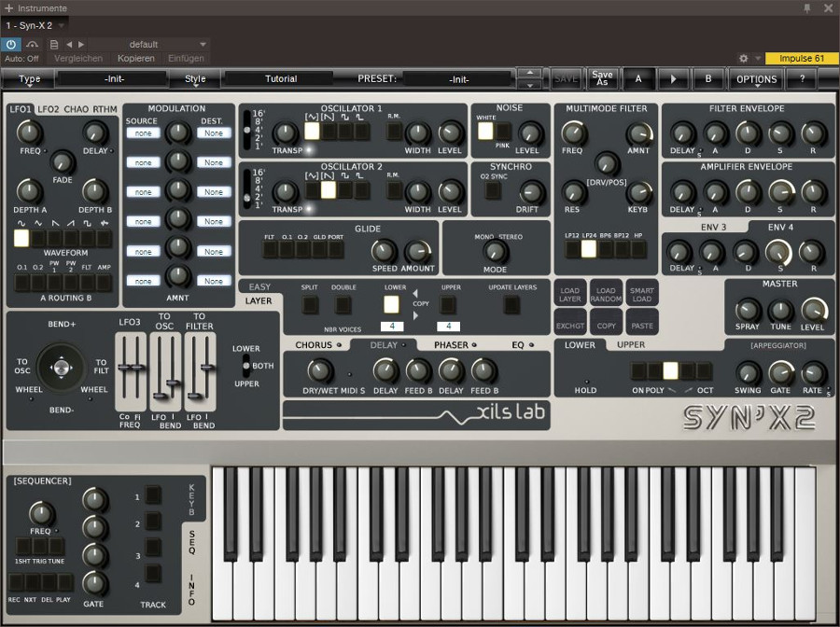The image size is (840, 627).
Task: Click the Glide SPEED knob
Action: pyautogui.click(x=384, y=251)
